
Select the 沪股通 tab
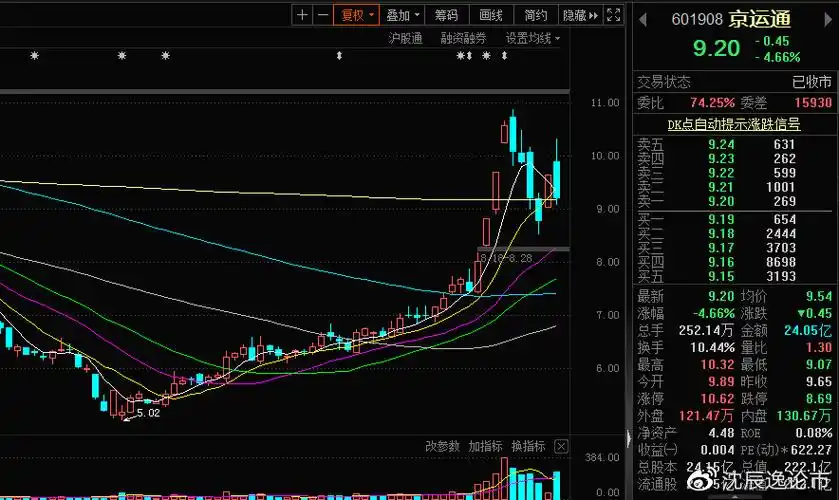tap(405, 38)
